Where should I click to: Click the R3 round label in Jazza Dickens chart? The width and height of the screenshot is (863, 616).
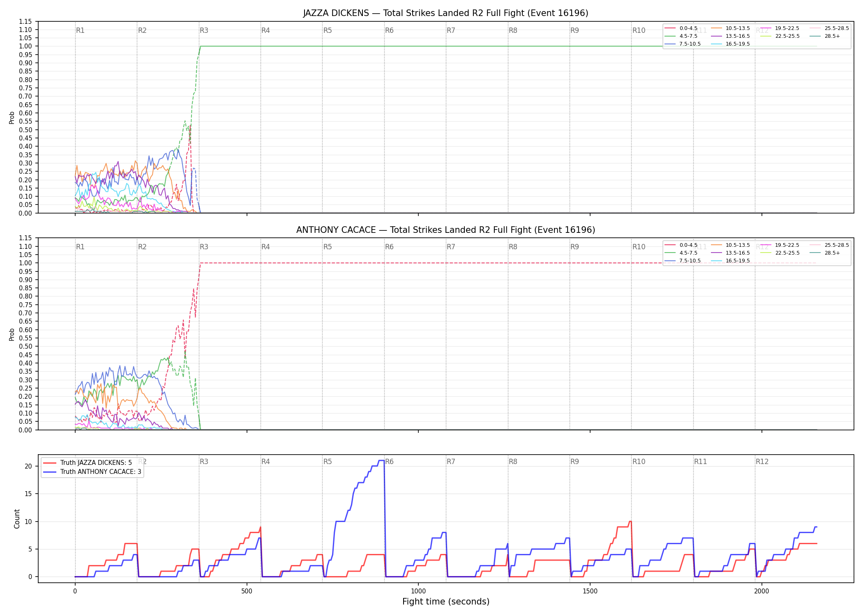(x=204, y=30)
